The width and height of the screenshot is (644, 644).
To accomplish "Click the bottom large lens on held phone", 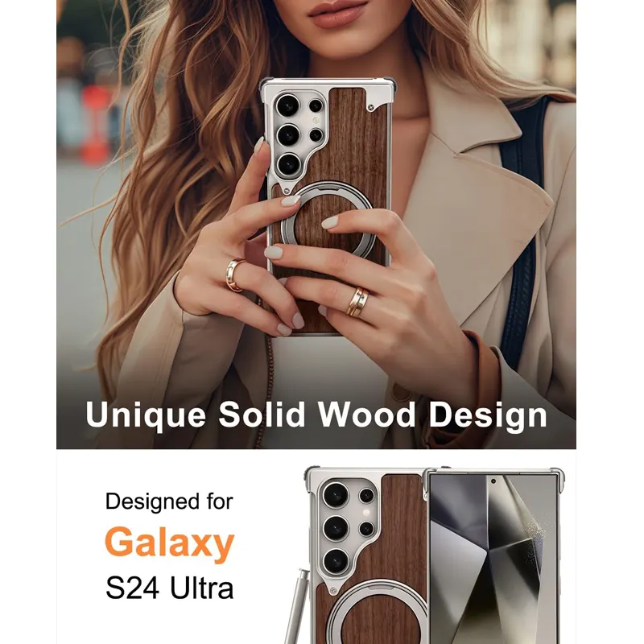I will [288, 165].
